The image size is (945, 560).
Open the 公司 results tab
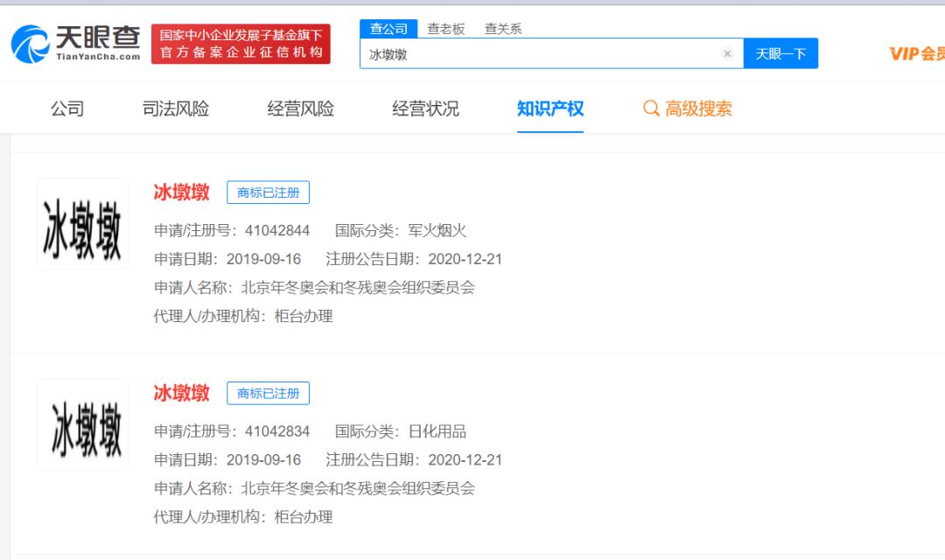(x=67, y=108)
